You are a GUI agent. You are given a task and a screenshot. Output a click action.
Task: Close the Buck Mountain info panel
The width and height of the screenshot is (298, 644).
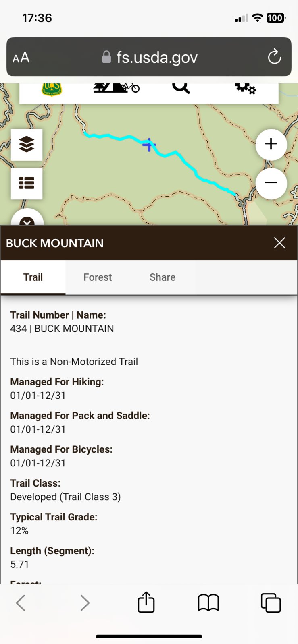click(x=279, y=243)
